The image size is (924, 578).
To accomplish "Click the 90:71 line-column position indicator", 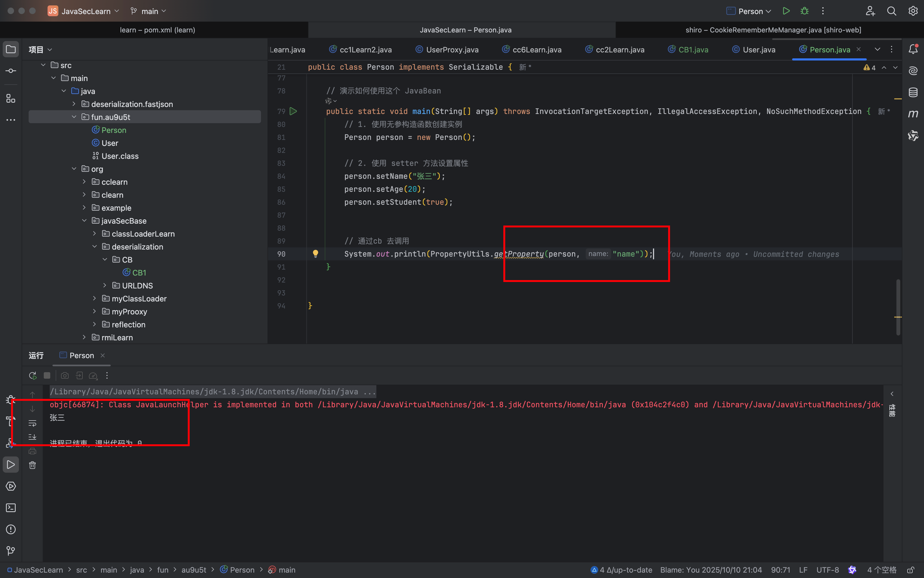I will [x=780, y=570].
